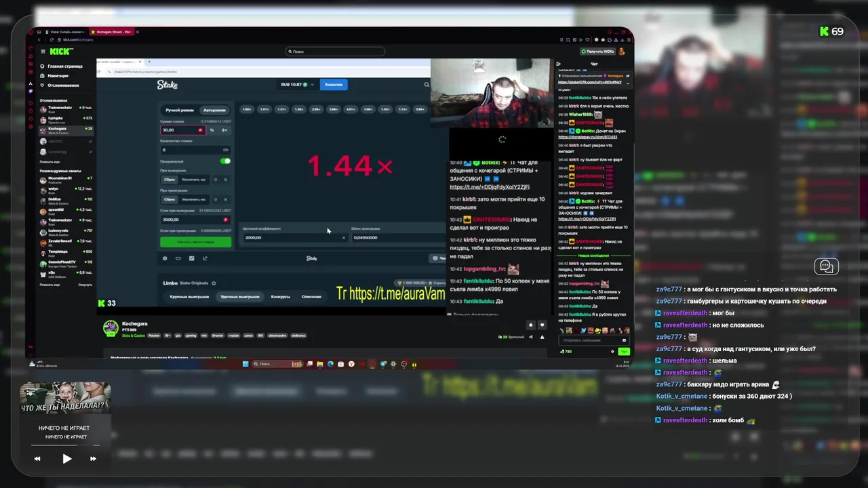Select the Крупные выигрыши tab
868x488 pixels.
[x=189, y=296]
